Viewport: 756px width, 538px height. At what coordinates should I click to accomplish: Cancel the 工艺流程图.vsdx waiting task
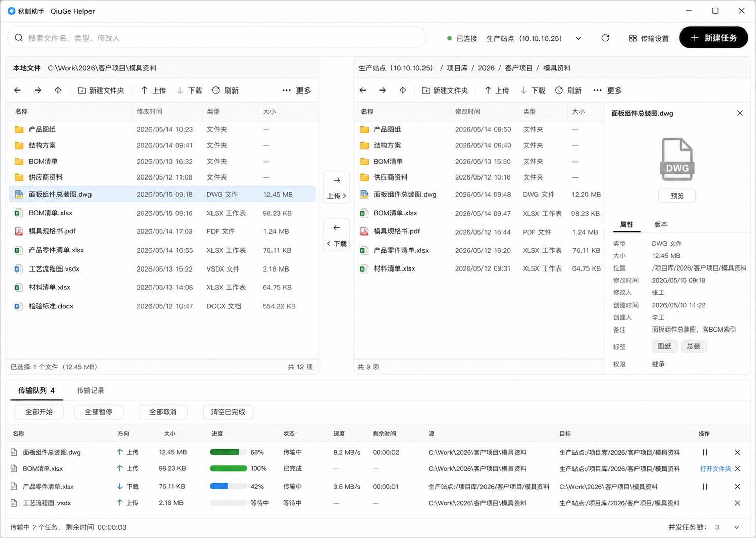[737, 503]
